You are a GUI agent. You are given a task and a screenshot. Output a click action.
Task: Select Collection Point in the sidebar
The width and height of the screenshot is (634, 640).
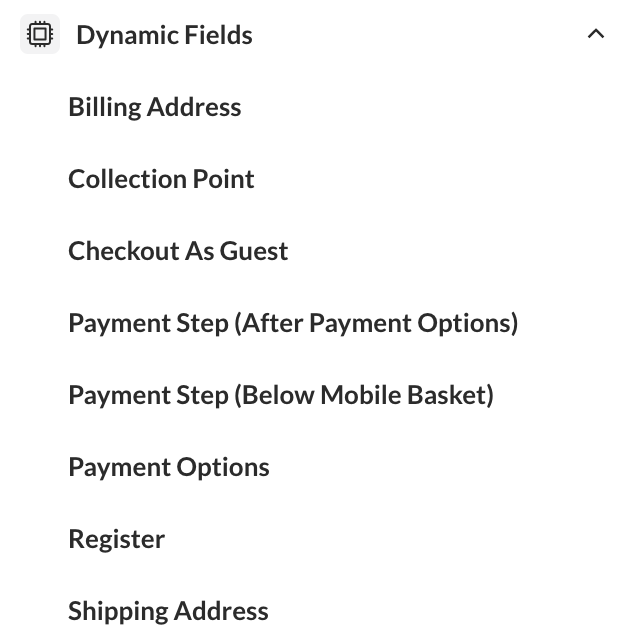[161, 179]
